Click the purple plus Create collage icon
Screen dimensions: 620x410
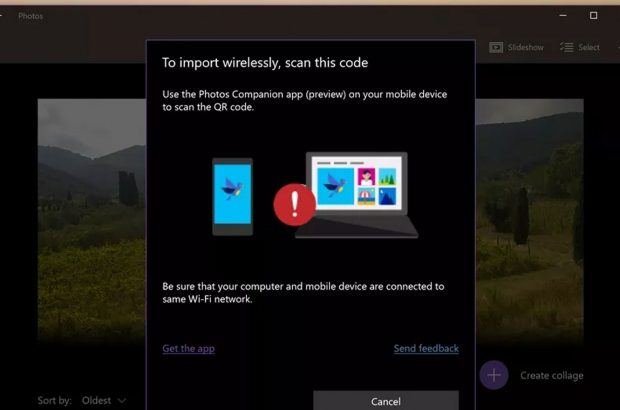click(493, 375)
